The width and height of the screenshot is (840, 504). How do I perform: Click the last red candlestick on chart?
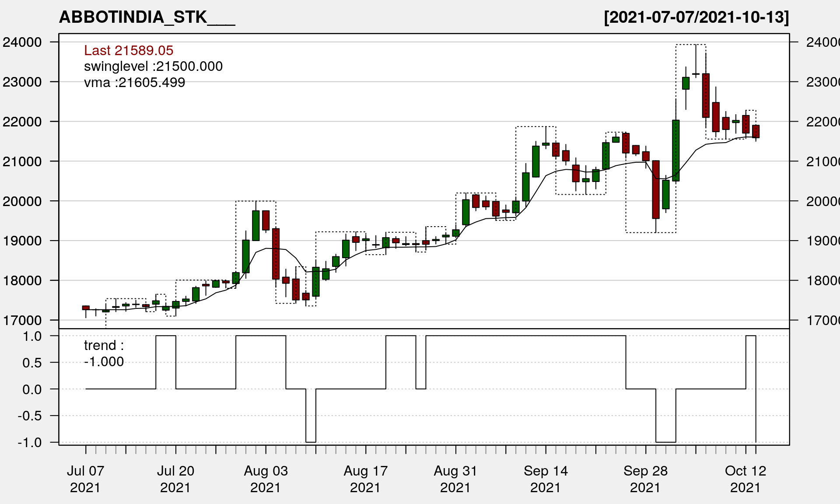pos(756,131)
